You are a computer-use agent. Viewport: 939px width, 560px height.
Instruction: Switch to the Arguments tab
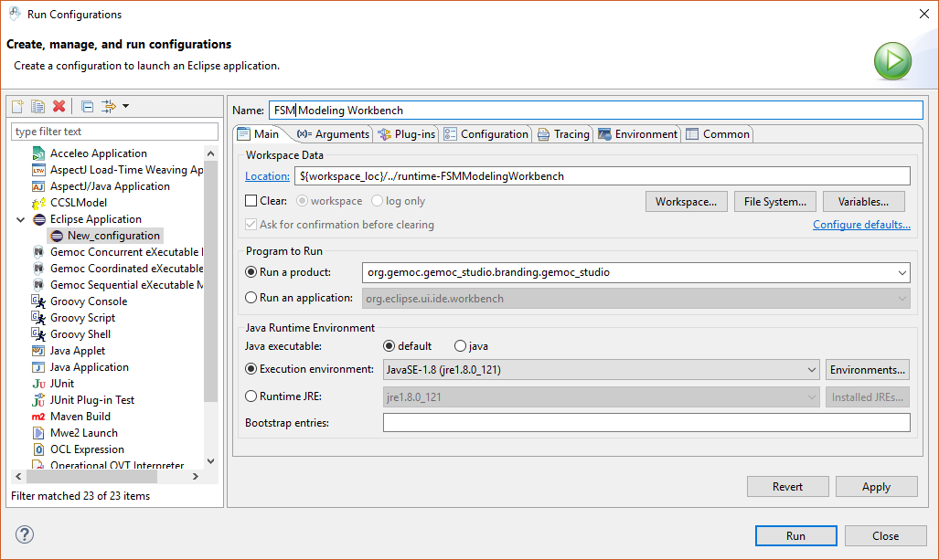point(334,134)
